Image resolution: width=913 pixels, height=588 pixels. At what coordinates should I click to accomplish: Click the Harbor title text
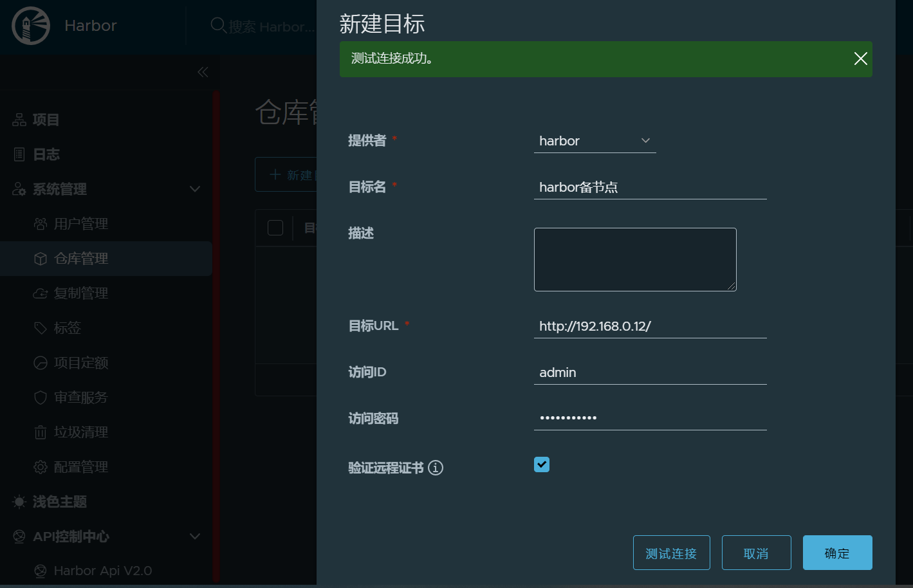[x=91, y=26]
